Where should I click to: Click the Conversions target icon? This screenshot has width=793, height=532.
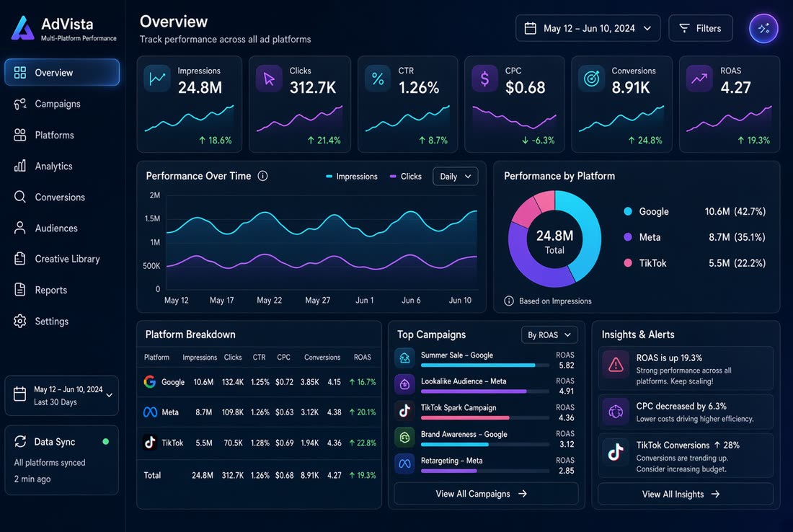[x=591, y=79]
